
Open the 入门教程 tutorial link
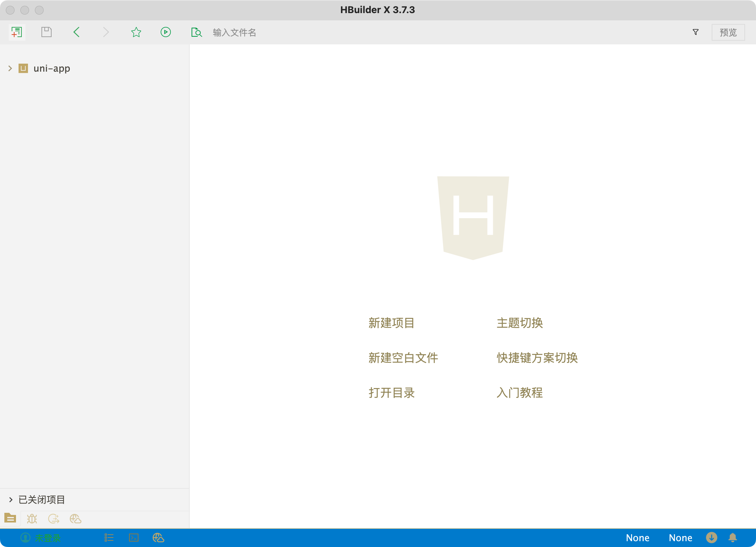pos(519,393)
